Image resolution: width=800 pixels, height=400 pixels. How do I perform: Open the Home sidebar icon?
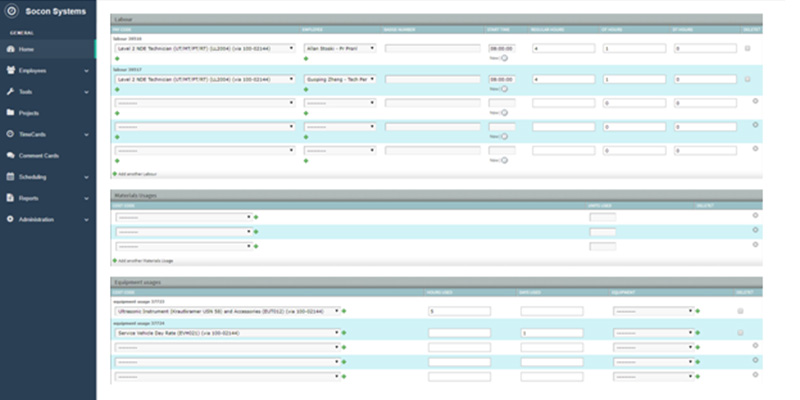pyautogui.click(x=10, y=49)
